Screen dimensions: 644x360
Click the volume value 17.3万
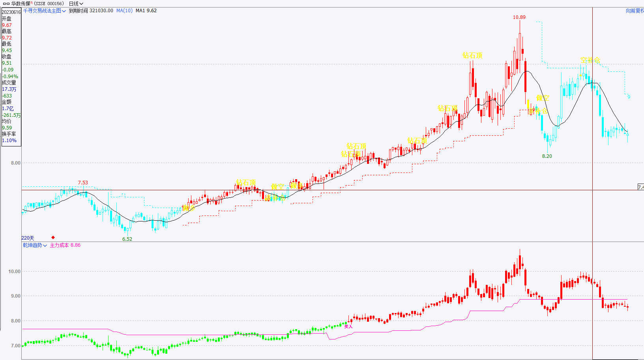9,89
